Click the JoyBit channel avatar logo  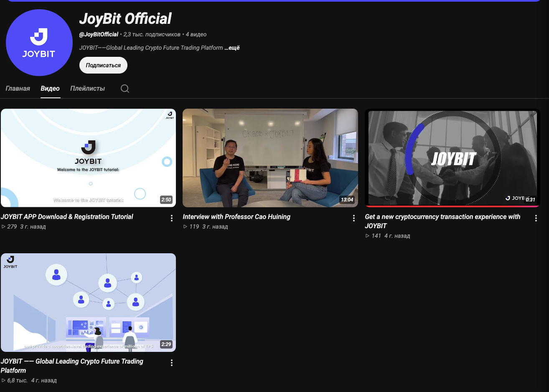(x=39, y=43)
